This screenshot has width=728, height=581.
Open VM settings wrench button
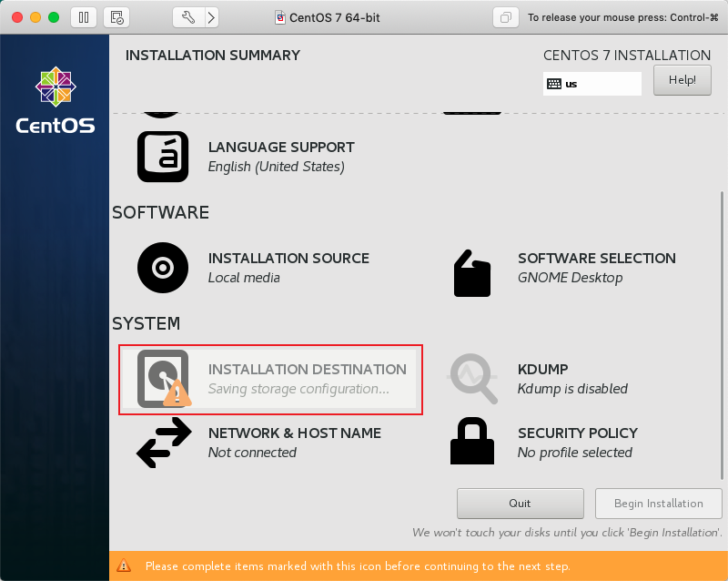tap(188, 17)
